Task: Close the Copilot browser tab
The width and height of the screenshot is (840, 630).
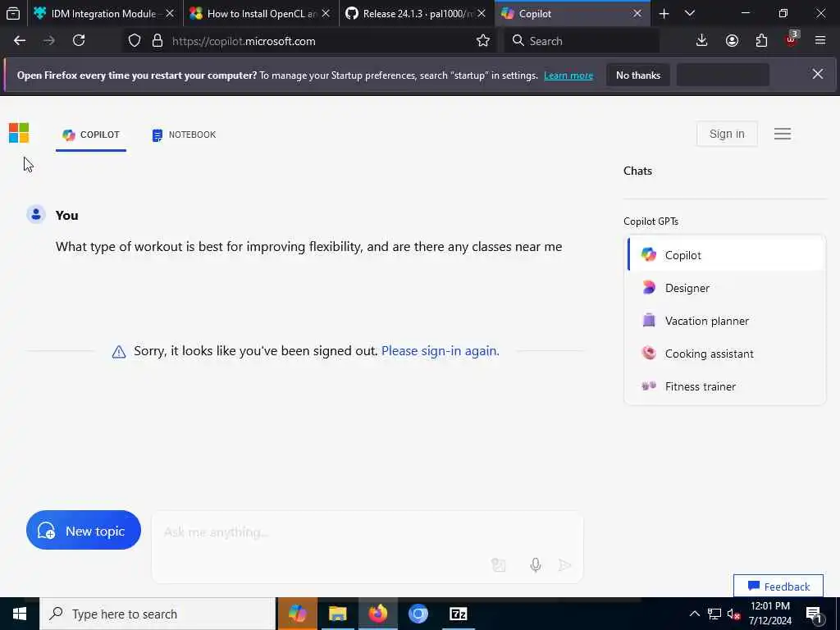Action: point(637,13)
